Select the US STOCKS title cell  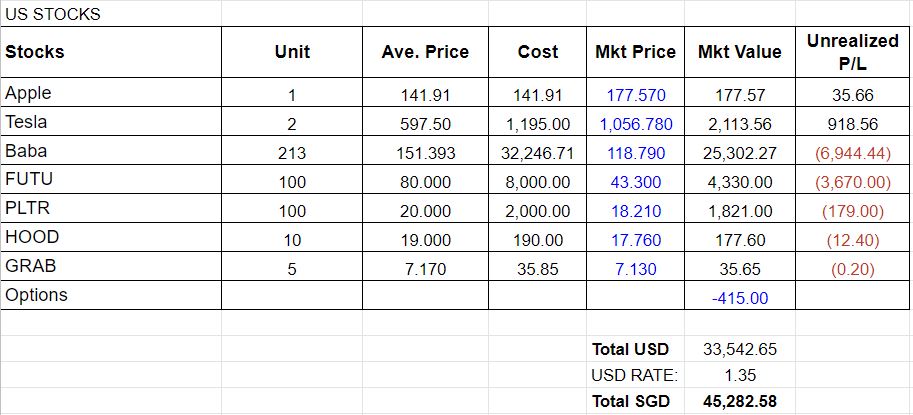[111, 14]
